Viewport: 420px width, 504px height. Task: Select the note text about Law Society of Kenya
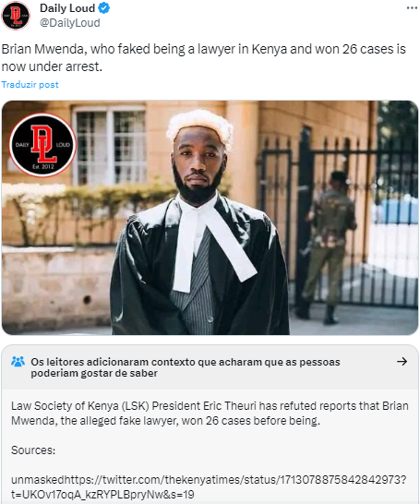(210, 413)
